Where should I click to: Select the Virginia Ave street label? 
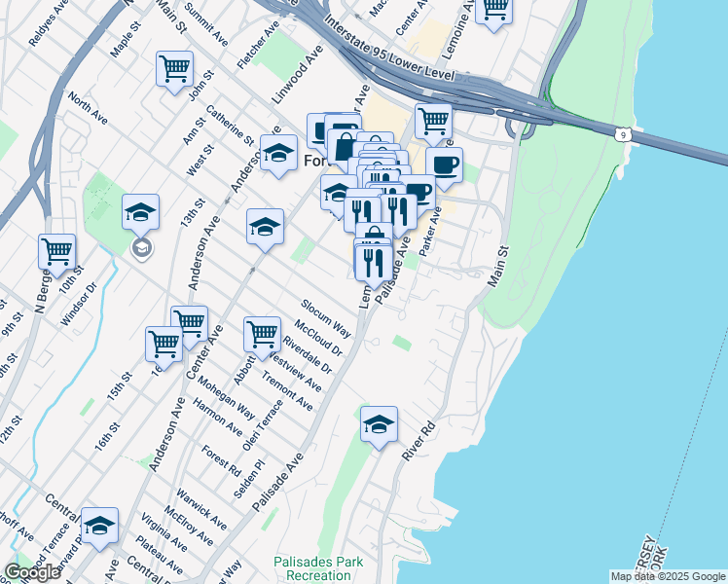click(164, 532)
